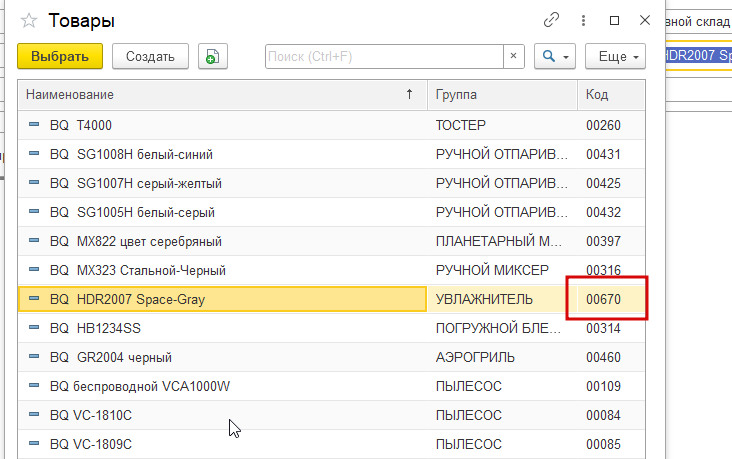This screenshot has width=732, height=459.
Task: Click item icon beside BQ T4000
Action: click(x=34, y=124)
